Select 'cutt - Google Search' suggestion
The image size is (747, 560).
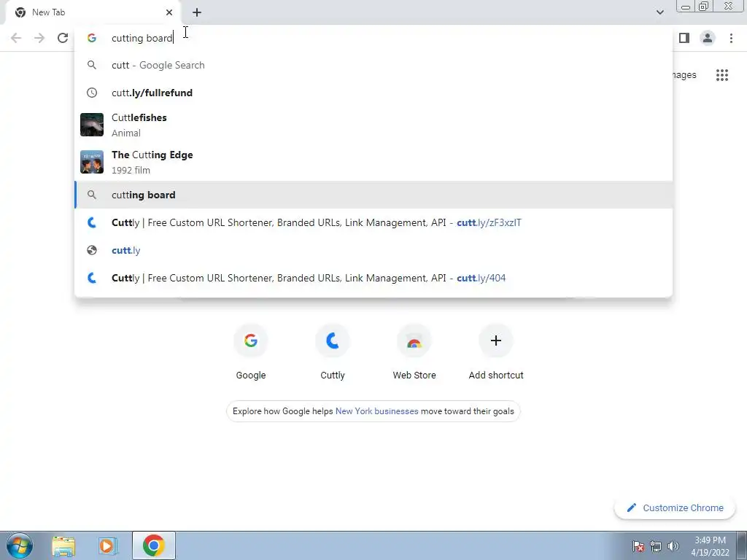(373, 65)
